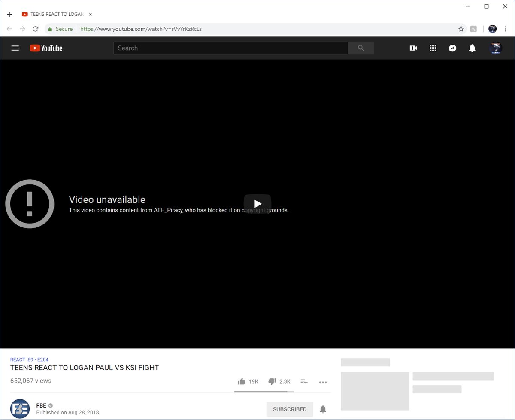Go back to previous page
The image size is (515, 420).
pos(9,29)
